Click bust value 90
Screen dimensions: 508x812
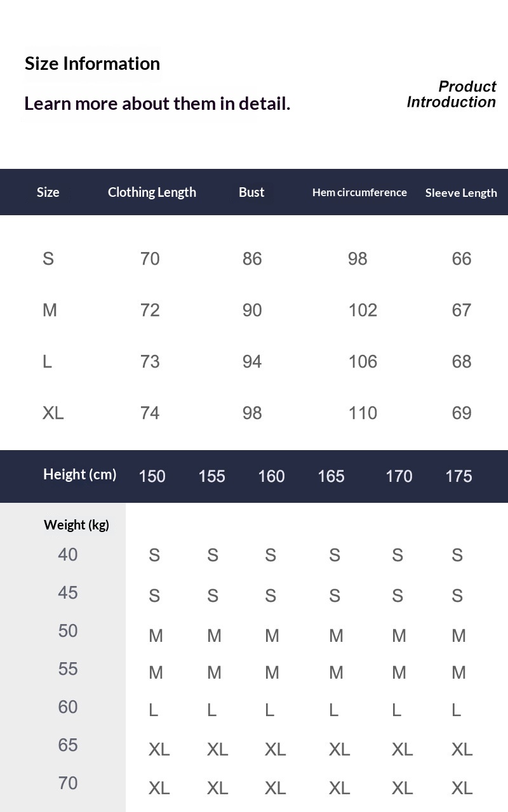click(x=252, y=310)
